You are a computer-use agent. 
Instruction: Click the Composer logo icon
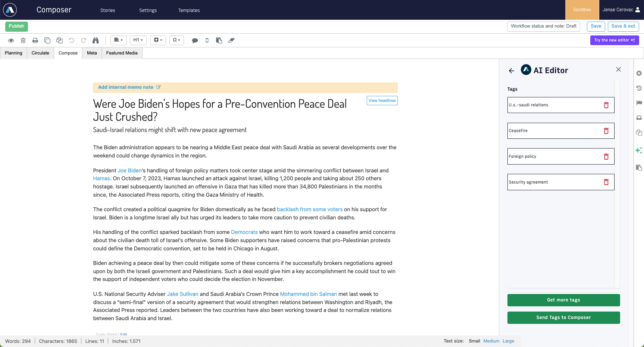[10, 10]
